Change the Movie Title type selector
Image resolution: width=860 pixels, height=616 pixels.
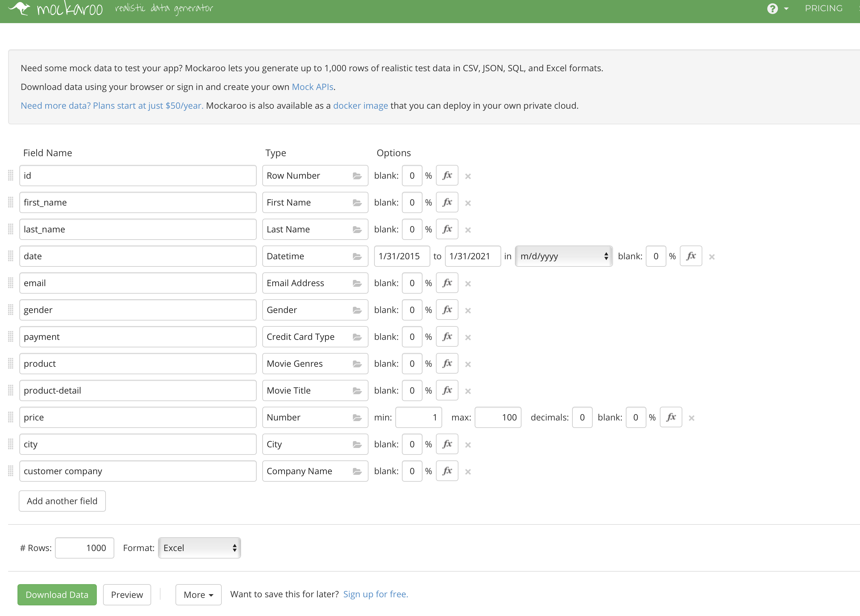click(315, 391)
